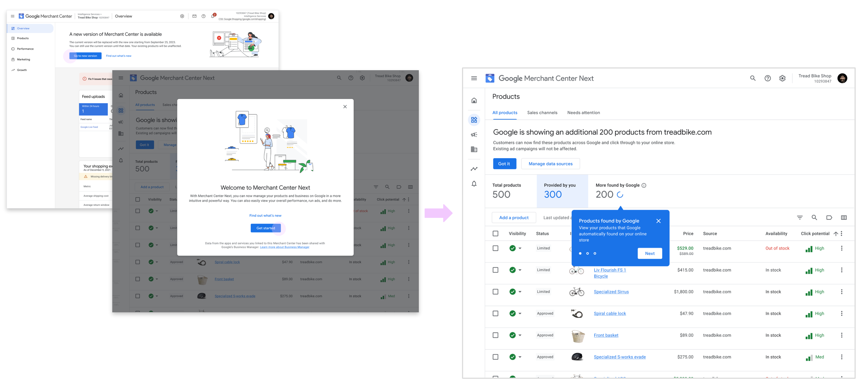Image resolution: width=868 pixels, height=391 pixels.
Task: Open visibility dropdown for Specialized S-works evade, right window
Action: pyautogui.click(x=520, y=357)
